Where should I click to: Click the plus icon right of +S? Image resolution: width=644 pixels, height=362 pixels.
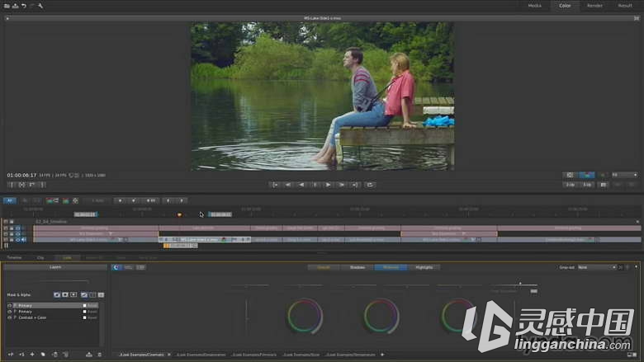(x=32, y=355)
